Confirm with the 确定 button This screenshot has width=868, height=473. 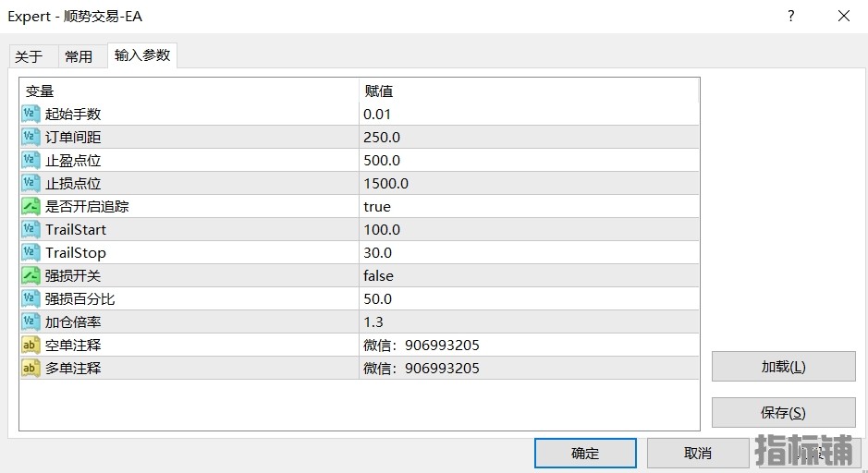[x=585, y=453]
